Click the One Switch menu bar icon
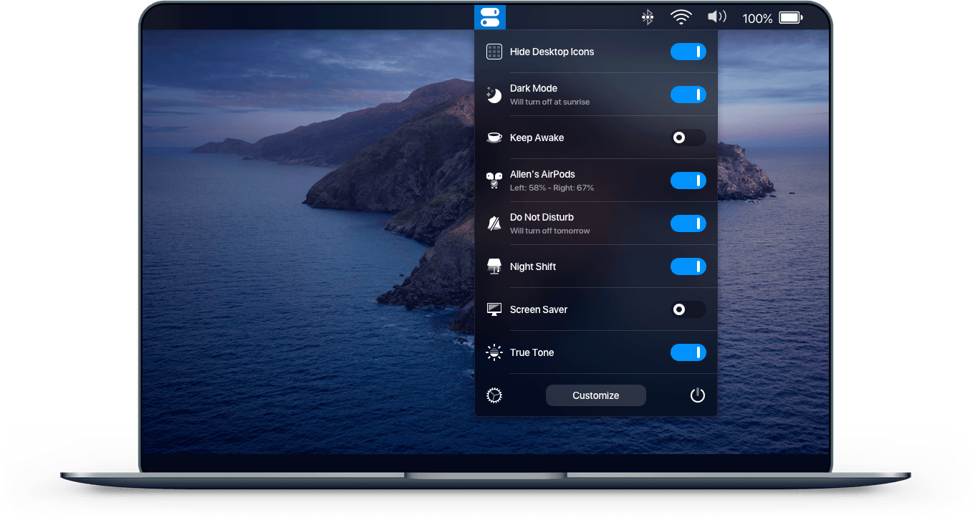 [490, 17]
